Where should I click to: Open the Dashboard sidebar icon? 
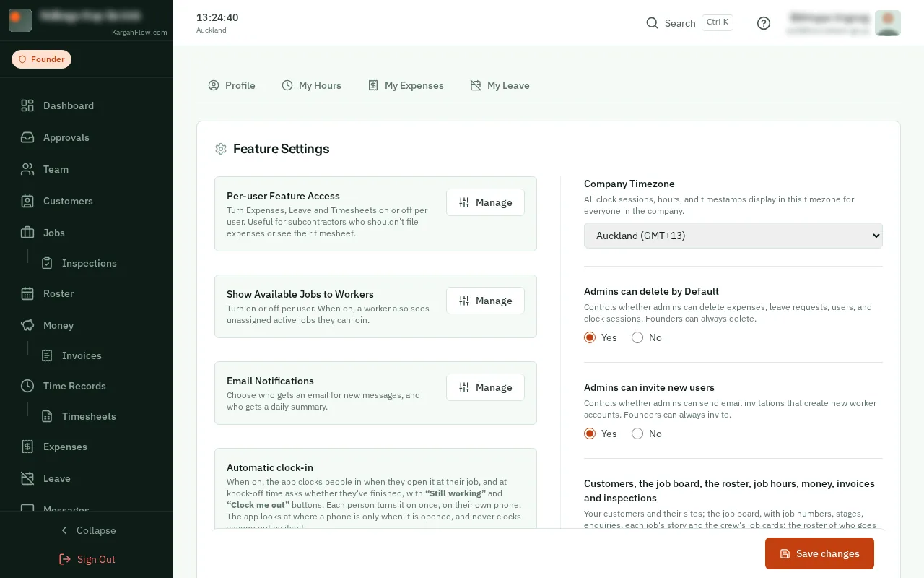point(27,105)
